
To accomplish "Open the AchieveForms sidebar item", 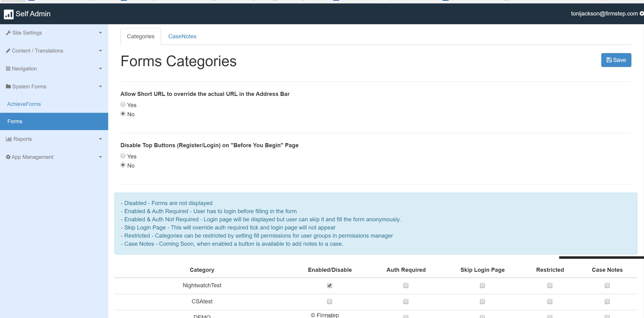I will 24,104.
